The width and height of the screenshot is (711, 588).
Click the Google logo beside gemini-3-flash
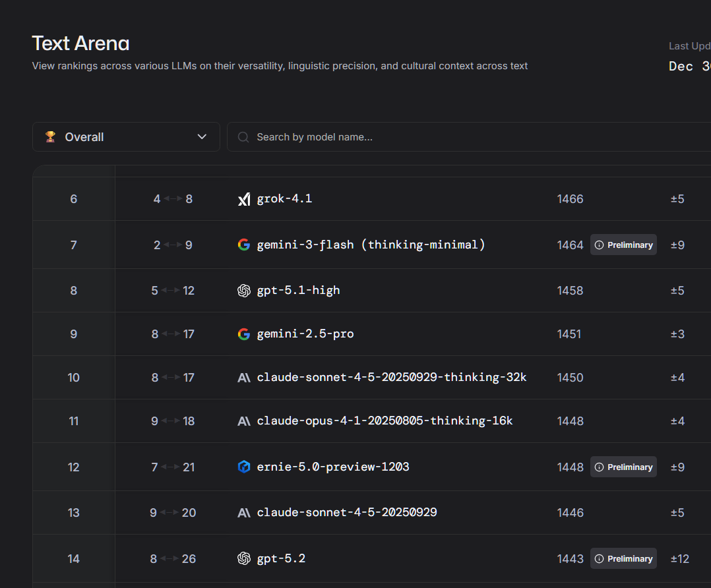point(244,245)
